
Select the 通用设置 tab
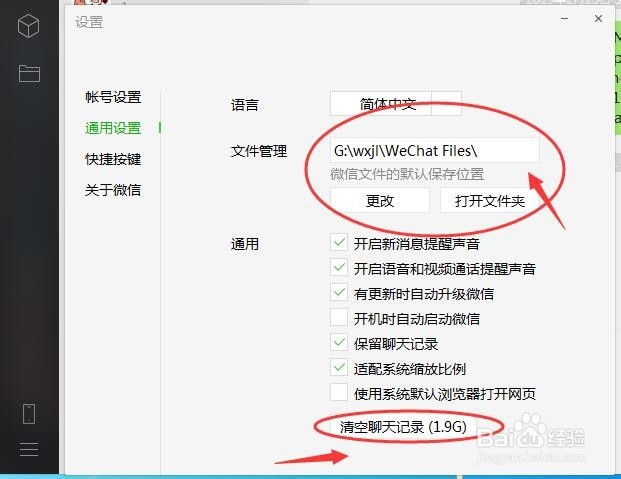coord(113,128)
